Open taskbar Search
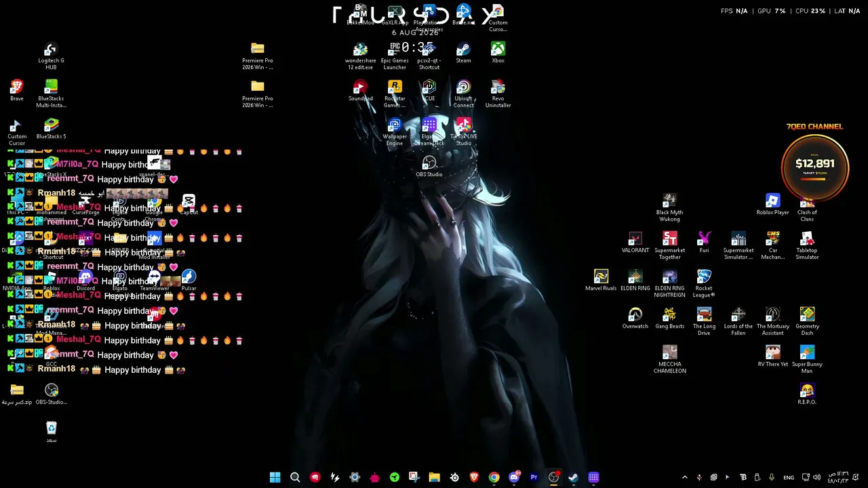Viewport: 868px width, 488px height. (x=295, y=477)
